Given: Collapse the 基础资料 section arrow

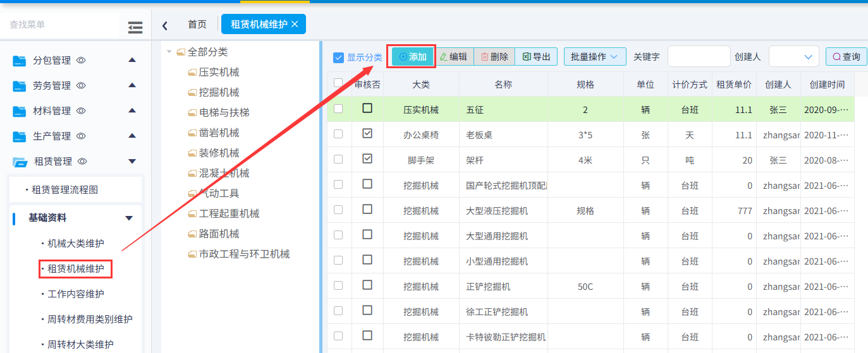Looking at the screenshot, I should (x=129, y=218).
